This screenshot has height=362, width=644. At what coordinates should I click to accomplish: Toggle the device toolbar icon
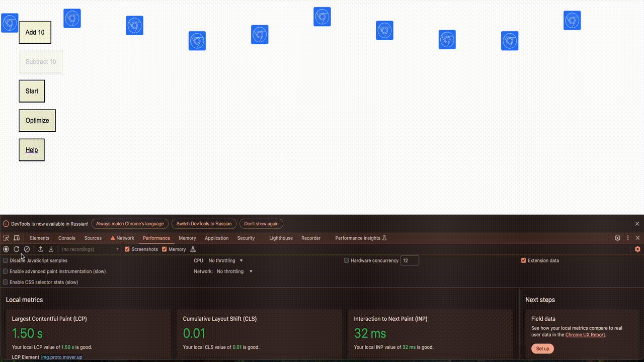(x=17, y=238)
